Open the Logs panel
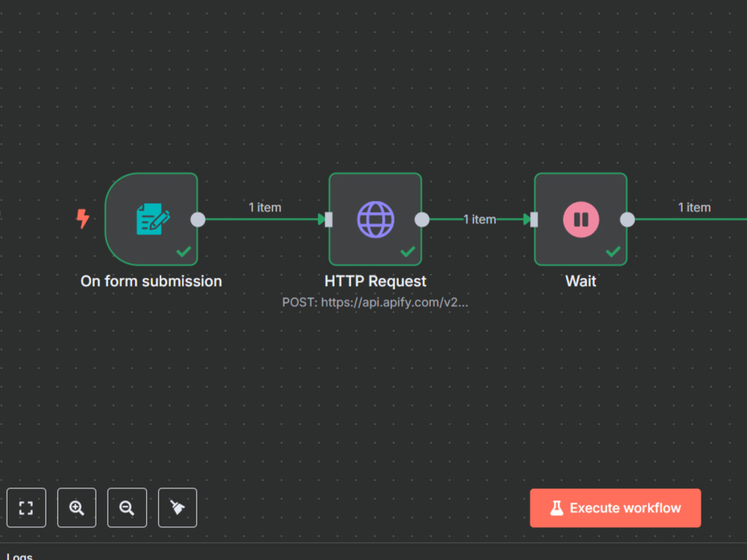This screenshot has height=560, width=747. point(19,556)
